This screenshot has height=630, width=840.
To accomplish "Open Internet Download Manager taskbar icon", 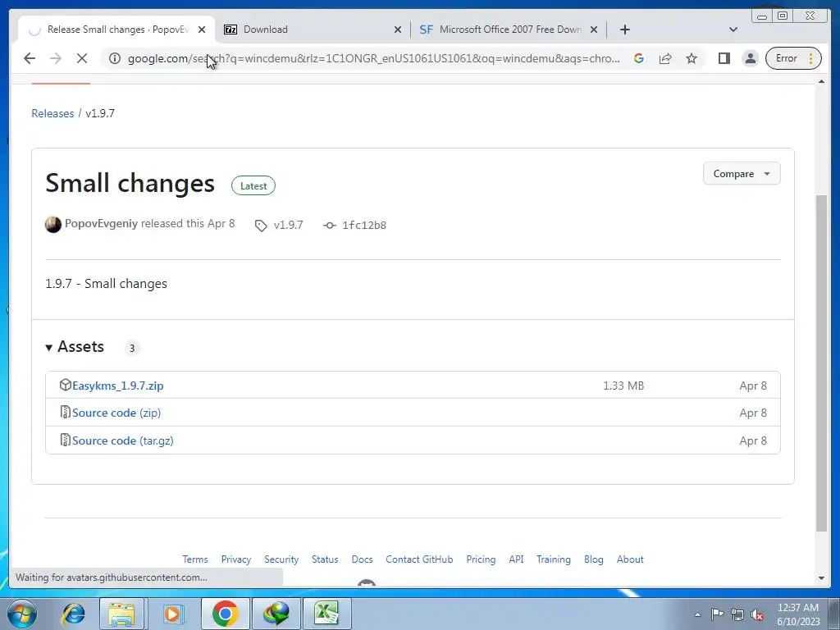I will [276, 614].
